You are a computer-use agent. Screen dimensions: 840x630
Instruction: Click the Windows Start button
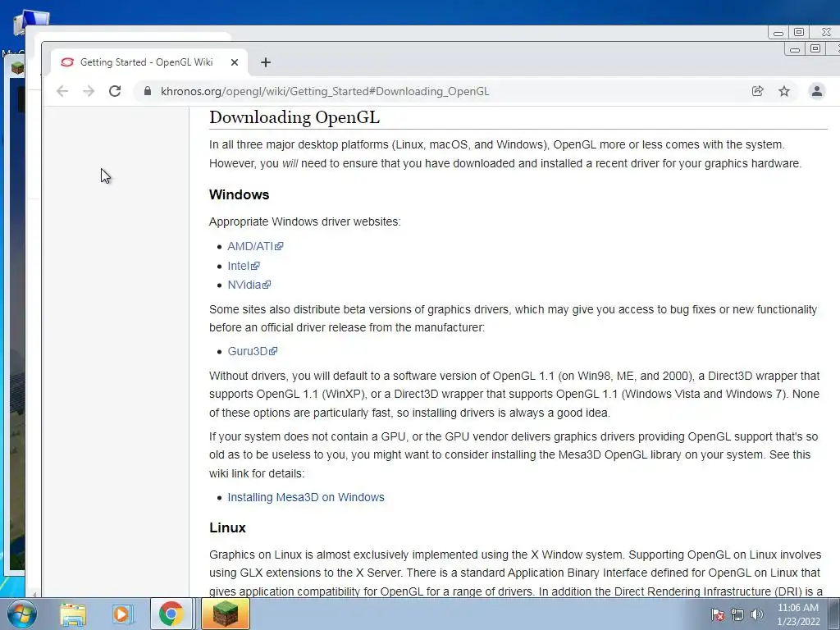tap(21, 614)
